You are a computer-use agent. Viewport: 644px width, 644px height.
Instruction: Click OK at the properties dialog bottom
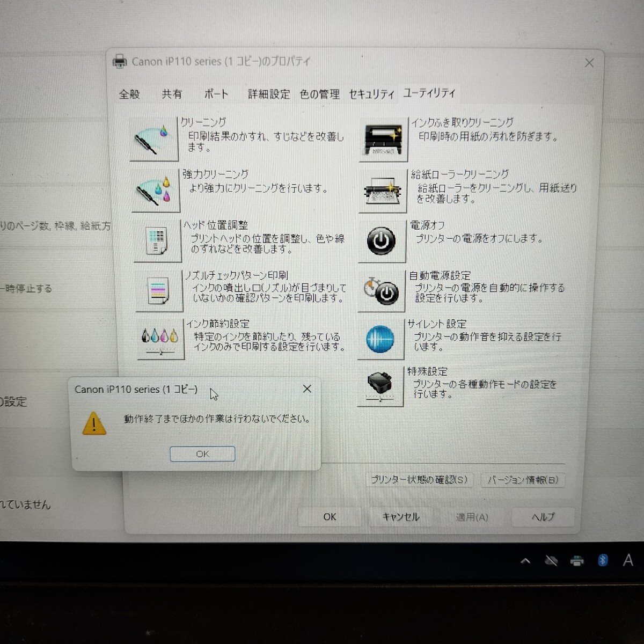[x=330, y=516]
